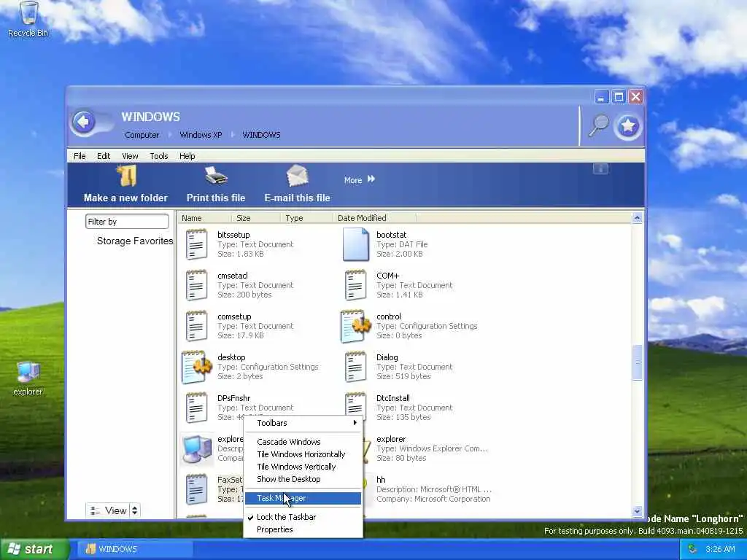Screen dimensions: 747x560
Task: Toggle Lock the Taskbar option
Action: coord(286,517)
